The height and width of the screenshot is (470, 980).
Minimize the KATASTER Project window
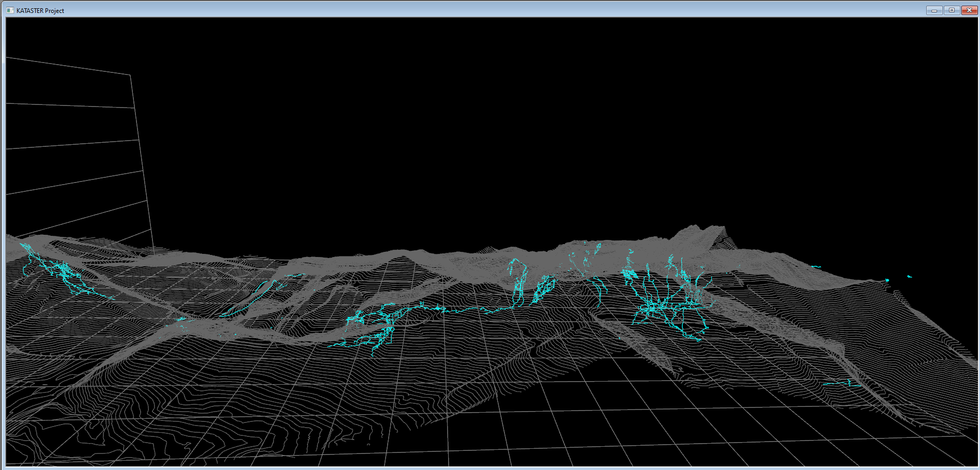click(934, 10)
